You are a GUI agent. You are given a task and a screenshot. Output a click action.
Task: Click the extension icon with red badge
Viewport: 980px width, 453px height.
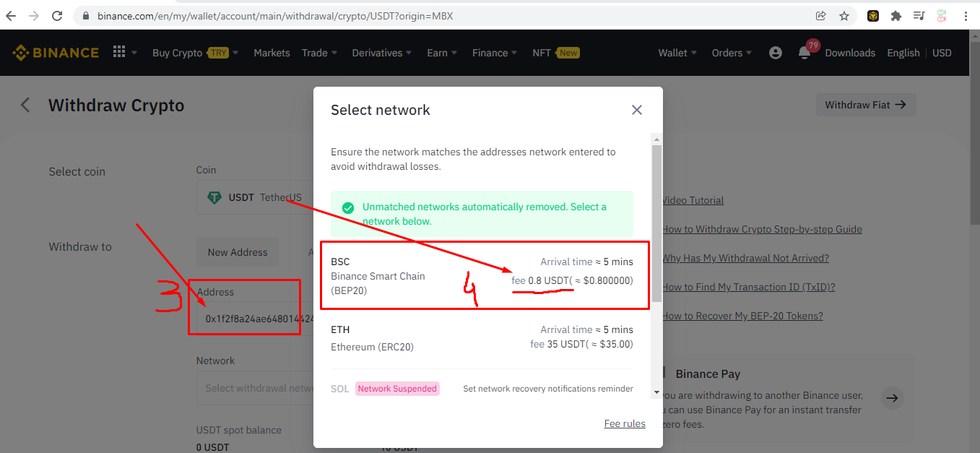click(942, 15)
